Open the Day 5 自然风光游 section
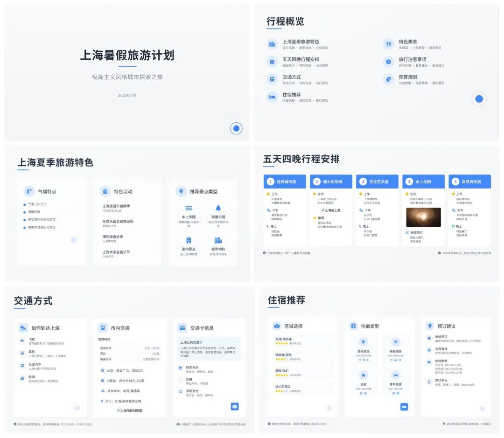504x438 pixels. 469,181
